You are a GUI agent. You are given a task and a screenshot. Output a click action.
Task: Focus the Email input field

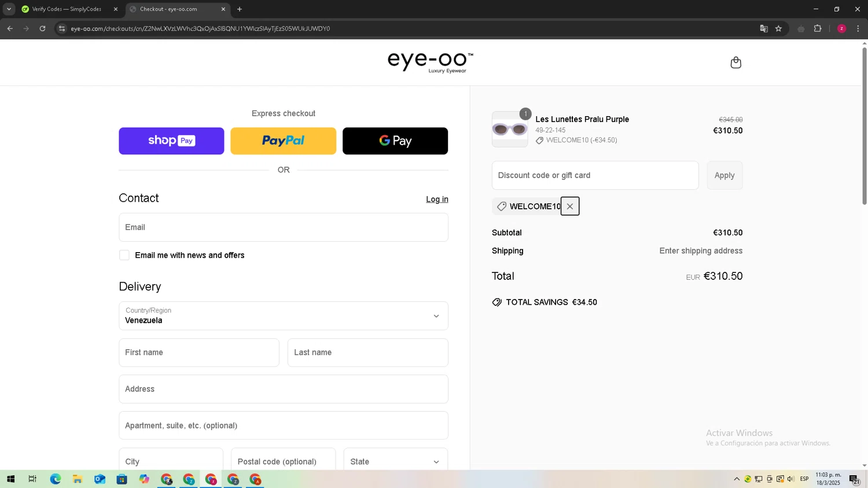coord(284,227)
